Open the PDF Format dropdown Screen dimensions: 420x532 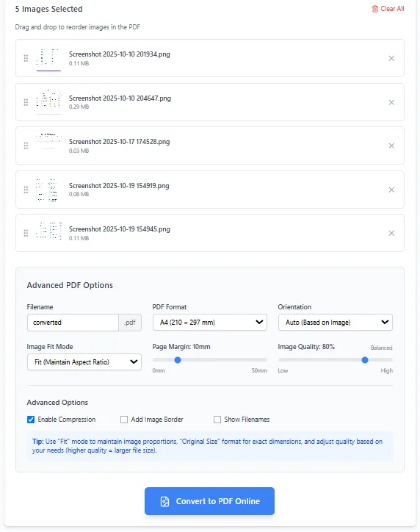click(210, 323)
